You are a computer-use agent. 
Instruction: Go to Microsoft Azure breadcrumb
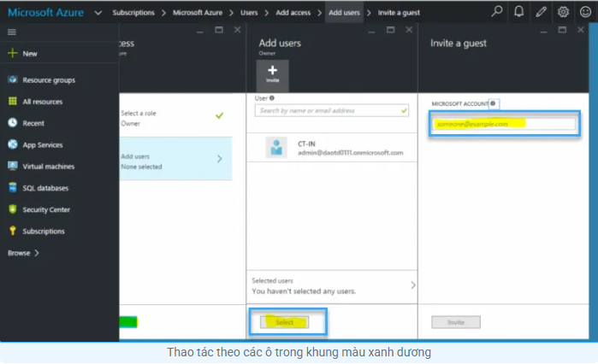pyautogui.click(x=198, y=13)
